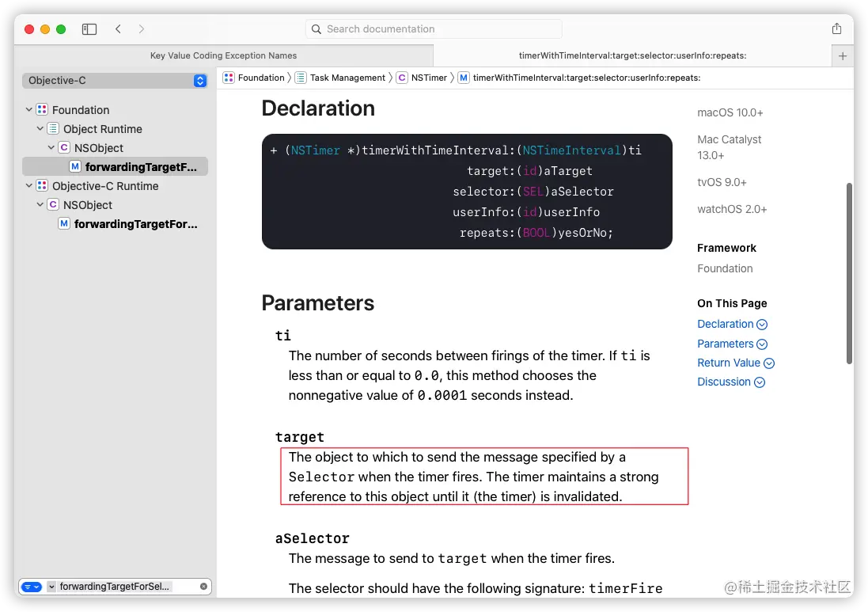Click the arrow icon next to Parameters link
The image size is (868, 612).
762,344
